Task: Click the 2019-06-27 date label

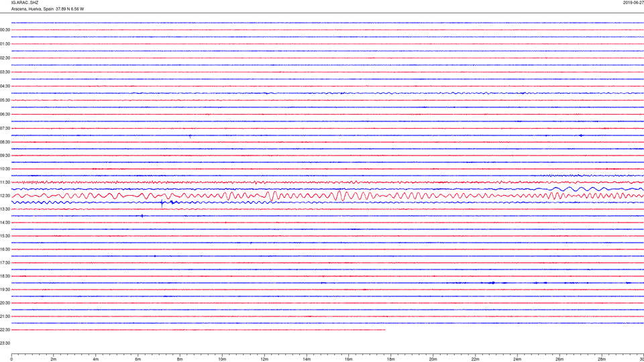Action: (x=633, y=3)
